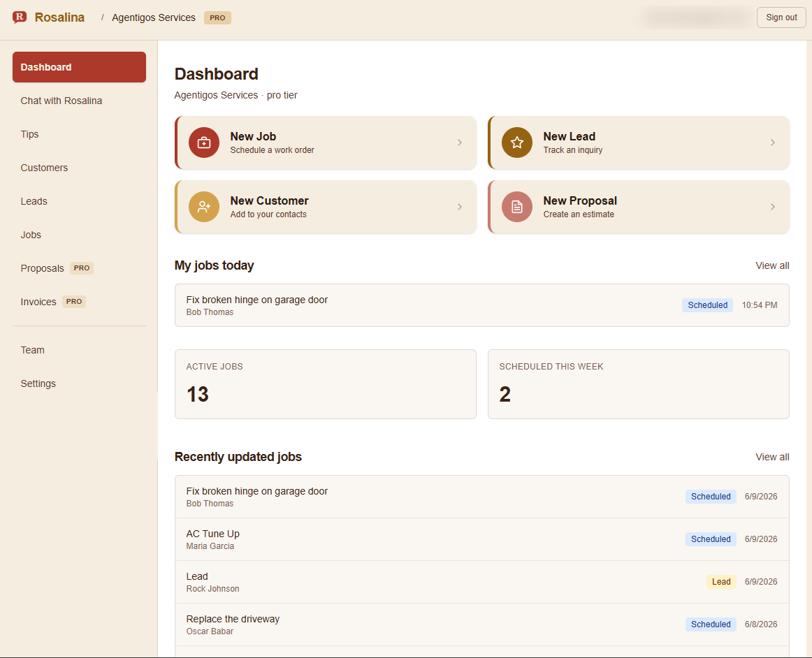Click the Sign out button
Viewport: 812px width, 658px height.
pyautogui.click(x=781, y=17)
